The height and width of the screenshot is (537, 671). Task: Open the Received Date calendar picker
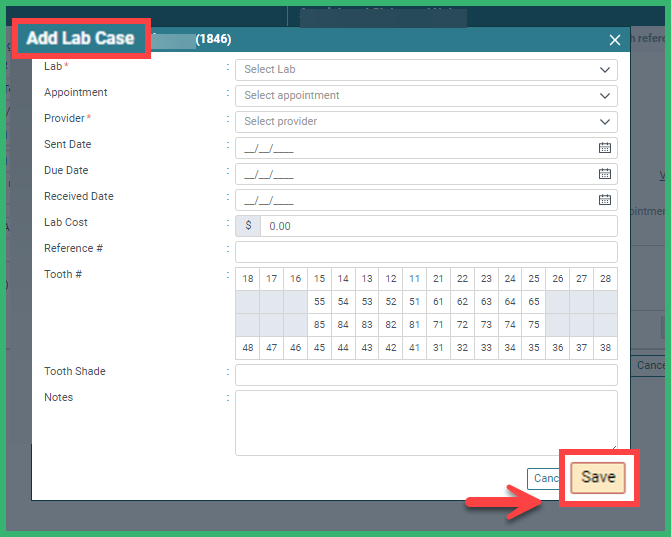pyautogui.click(x=604, y=200)
